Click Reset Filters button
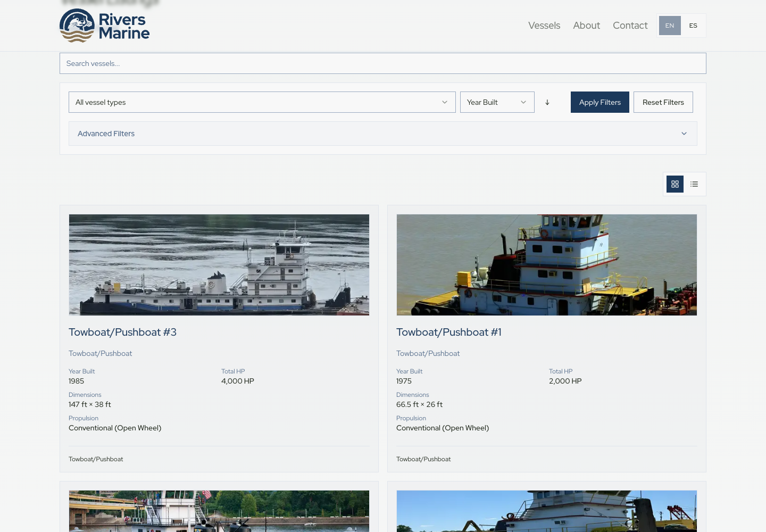 tap(663, 102)
